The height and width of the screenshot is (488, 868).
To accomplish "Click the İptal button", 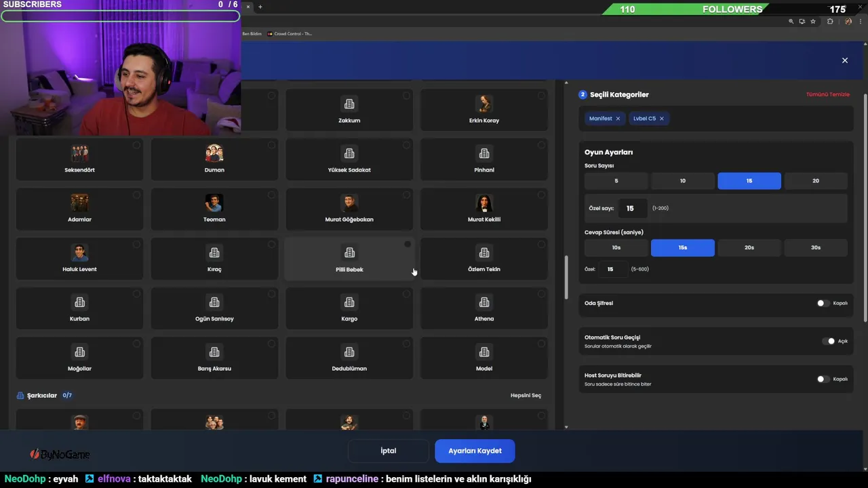I will pyautogui.click(x=389, y=451).
